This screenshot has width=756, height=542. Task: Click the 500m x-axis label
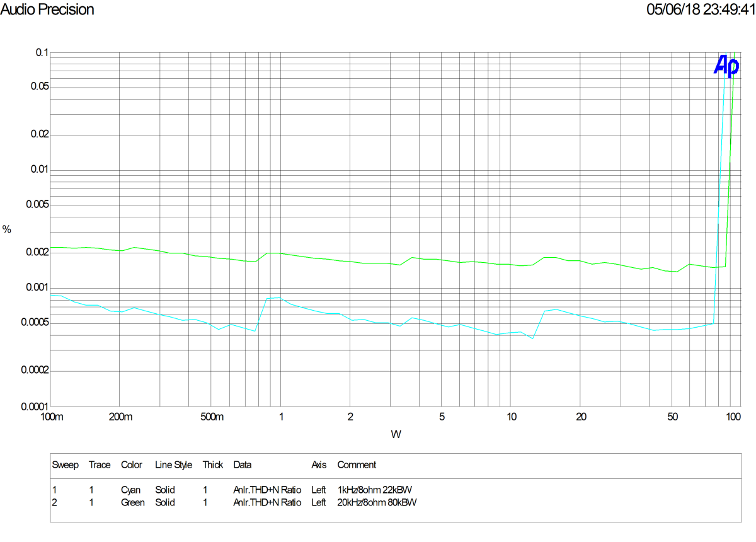212,417
